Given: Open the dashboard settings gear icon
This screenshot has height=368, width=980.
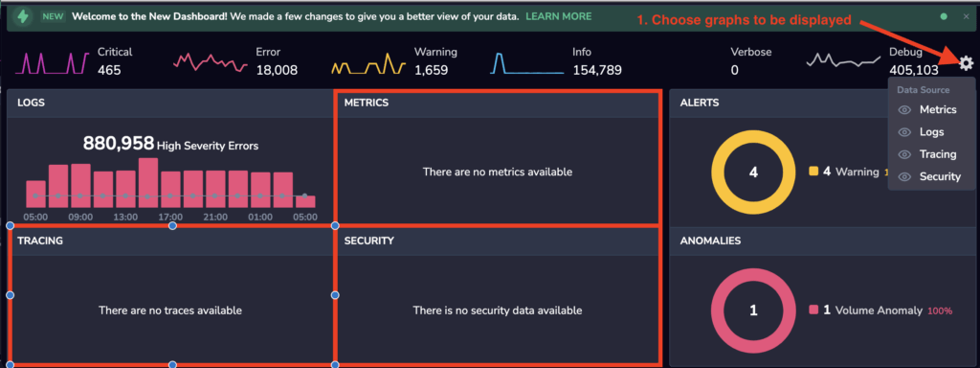Looking at the screenshot, I should pyautogui.click(x=967, y=62).
